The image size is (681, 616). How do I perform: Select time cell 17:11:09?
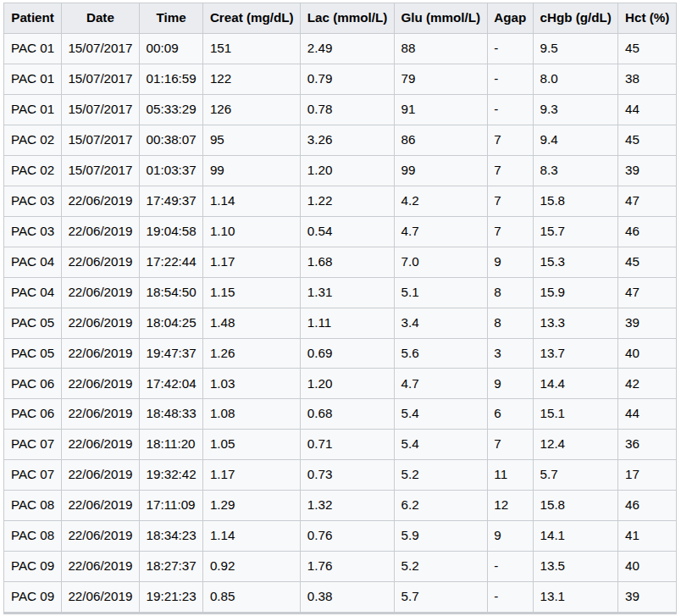pyautogui.click(x=171, y=505)
